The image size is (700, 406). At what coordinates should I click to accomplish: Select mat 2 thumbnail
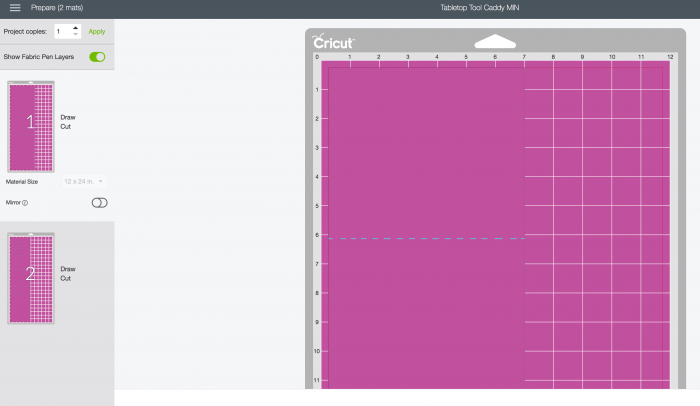pyautogui.click(x=31, y=278)
